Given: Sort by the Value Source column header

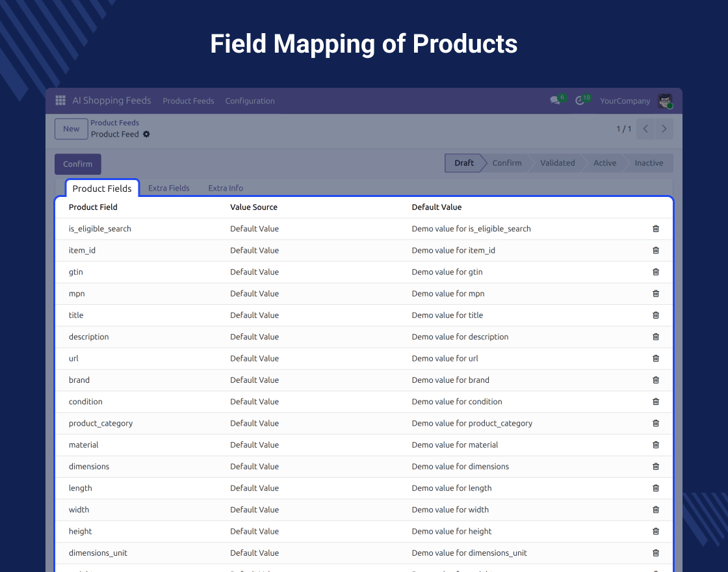Looking at the screenshot, I should tap(253, 207).
